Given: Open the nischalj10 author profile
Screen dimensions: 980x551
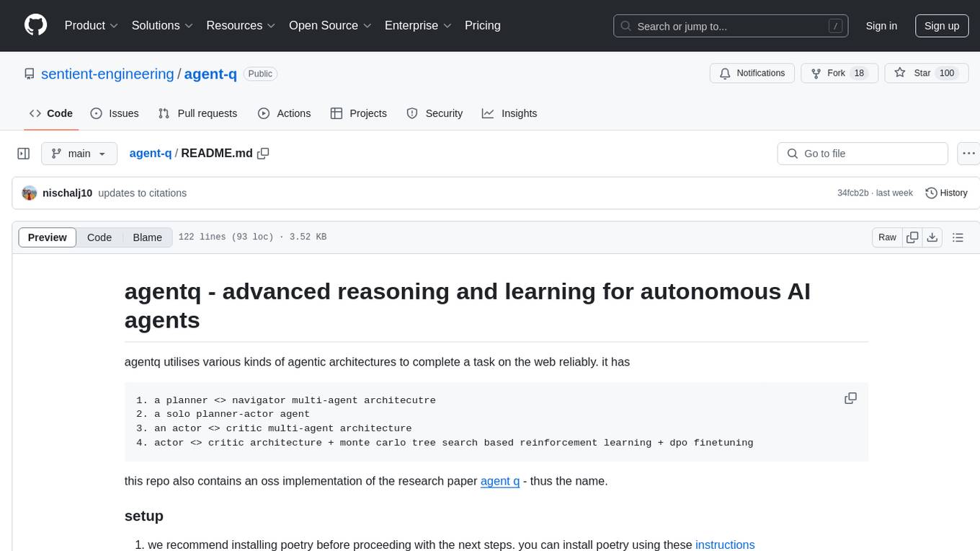Looking at the screenshot, I should (x=68, y=193).
